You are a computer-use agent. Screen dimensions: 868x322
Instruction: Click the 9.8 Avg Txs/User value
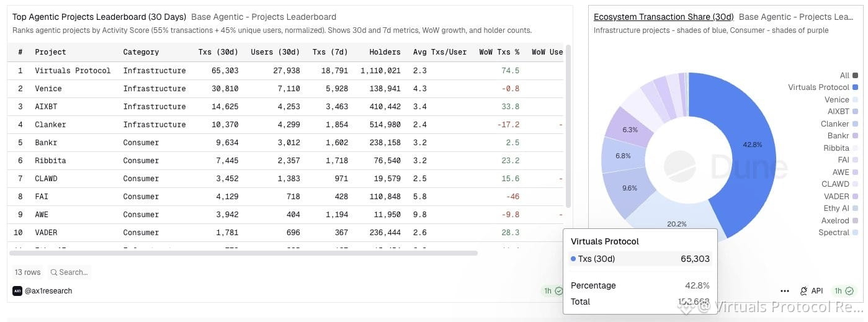click(x=419, y=215)
